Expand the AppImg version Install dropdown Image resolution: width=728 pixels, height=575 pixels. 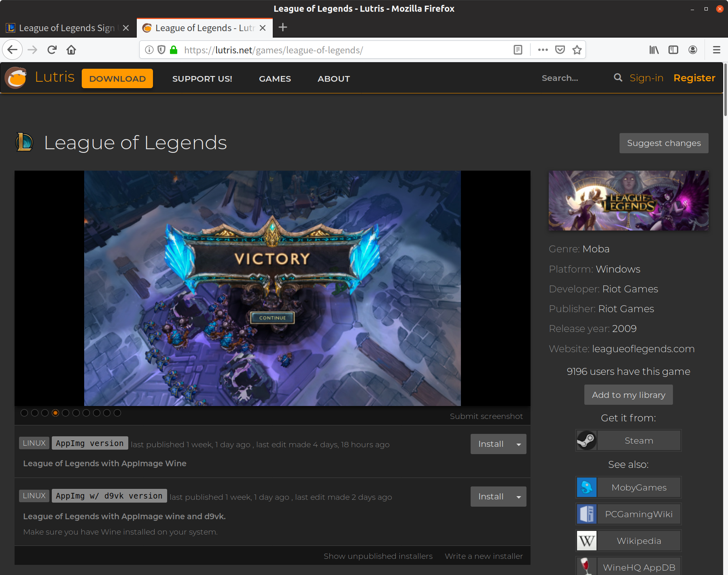coord(518,444)
